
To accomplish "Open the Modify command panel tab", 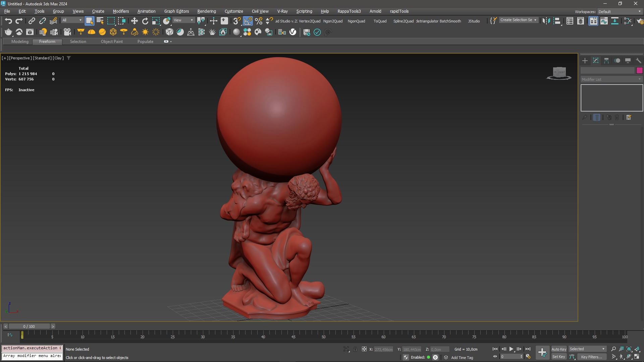I will coord(596,61).
